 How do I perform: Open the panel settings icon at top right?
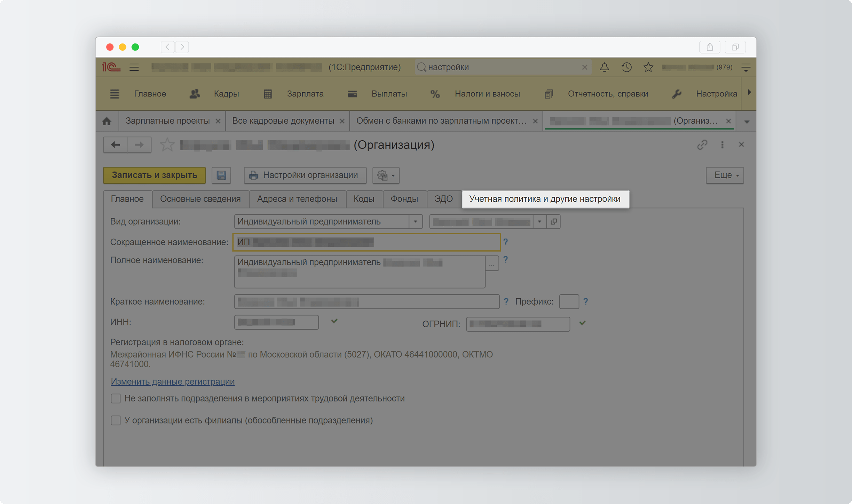coord(745,67)
